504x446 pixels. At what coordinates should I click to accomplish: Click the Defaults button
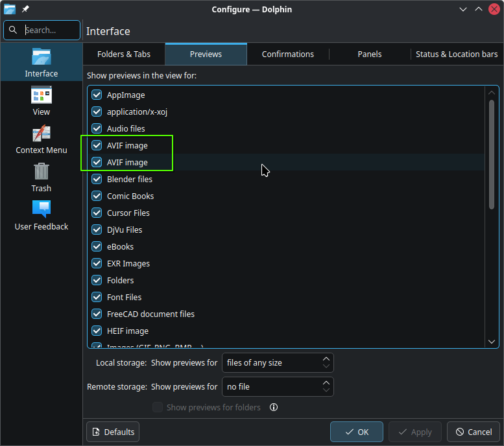[113, 432]
